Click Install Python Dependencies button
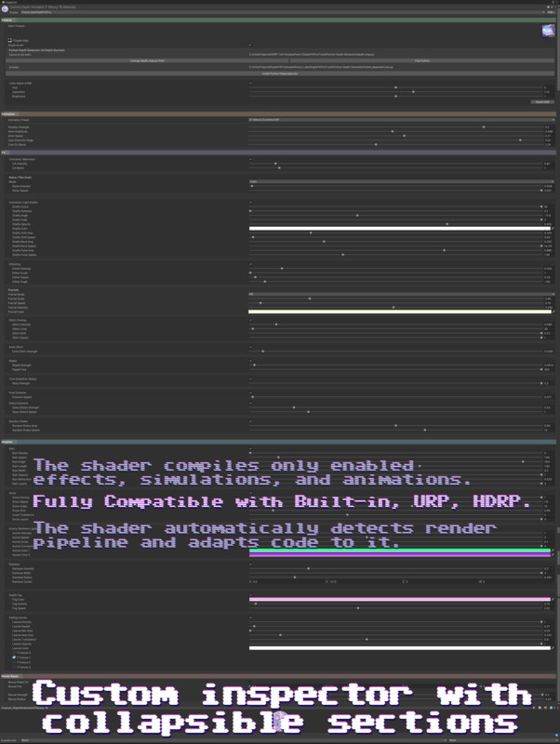 click(x=280, y=73)
